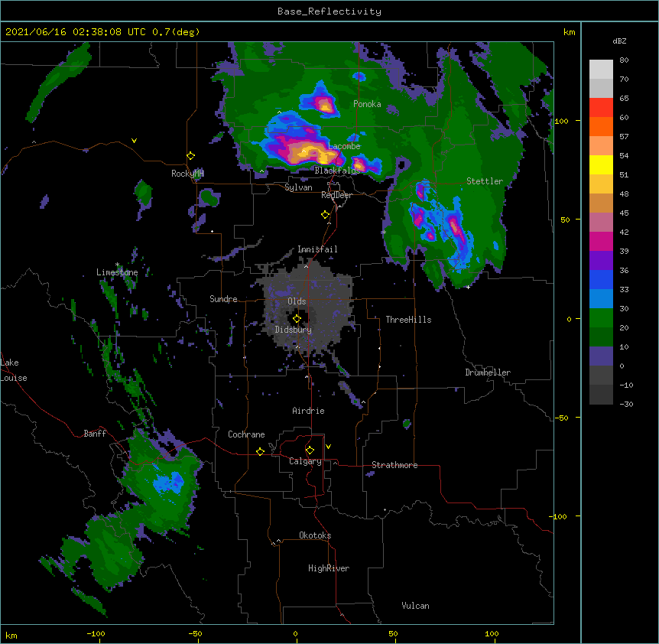The height and width of the screenshot is (644, 659).
Task: Click the yellow diamond marker south of RedDeer
Action: click(325, 215)
